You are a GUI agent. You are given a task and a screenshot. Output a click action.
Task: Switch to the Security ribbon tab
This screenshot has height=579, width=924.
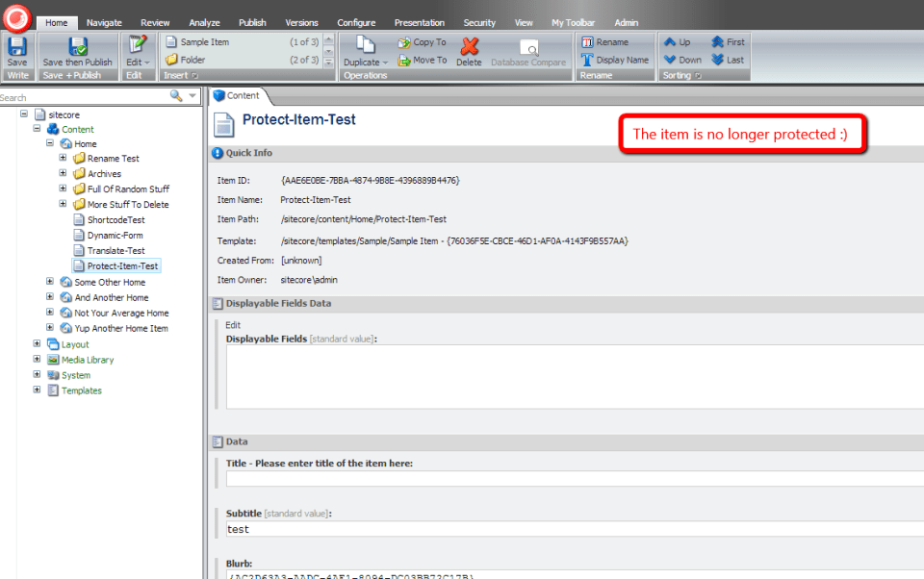479,22
